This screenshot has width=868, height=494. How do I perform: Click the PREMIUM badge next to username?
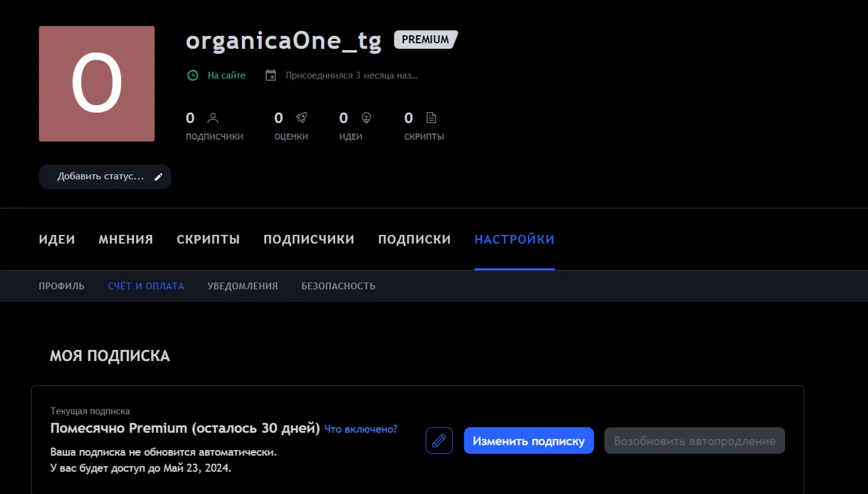click(x=426, y=40)
